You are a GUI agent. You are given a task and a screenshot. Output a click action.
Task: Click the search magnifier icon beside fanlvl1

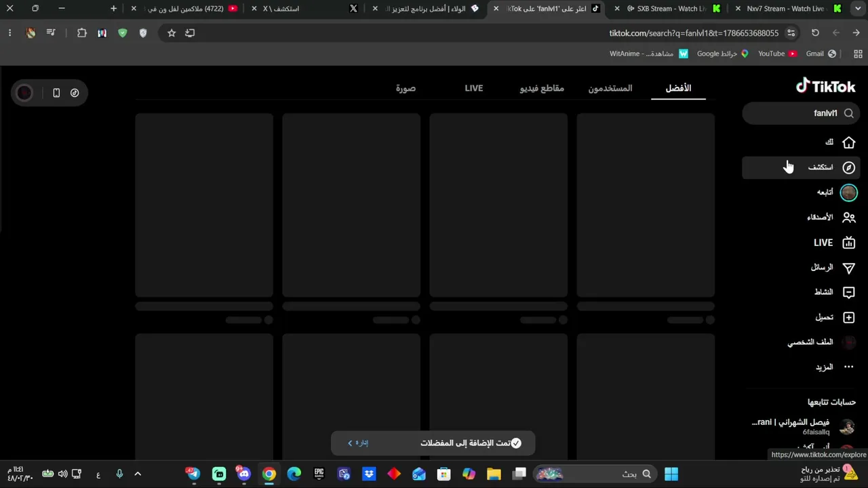849,113
